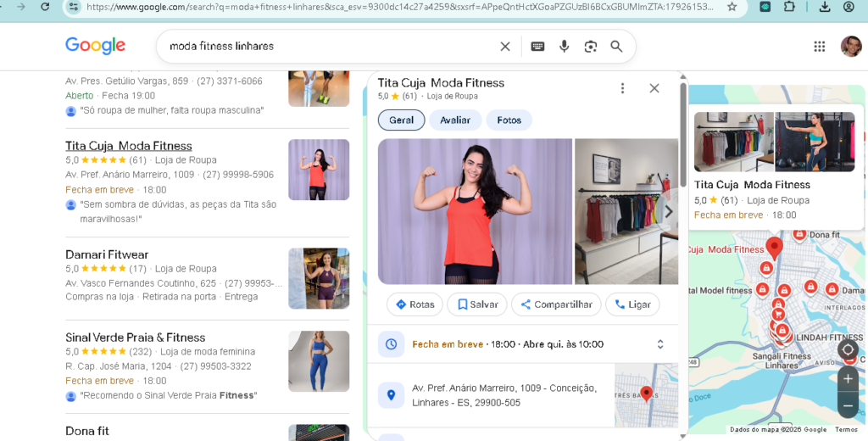Click 'LINDAH FITNESS' map label
Screen dimensions: 868x441
point(830,338)
